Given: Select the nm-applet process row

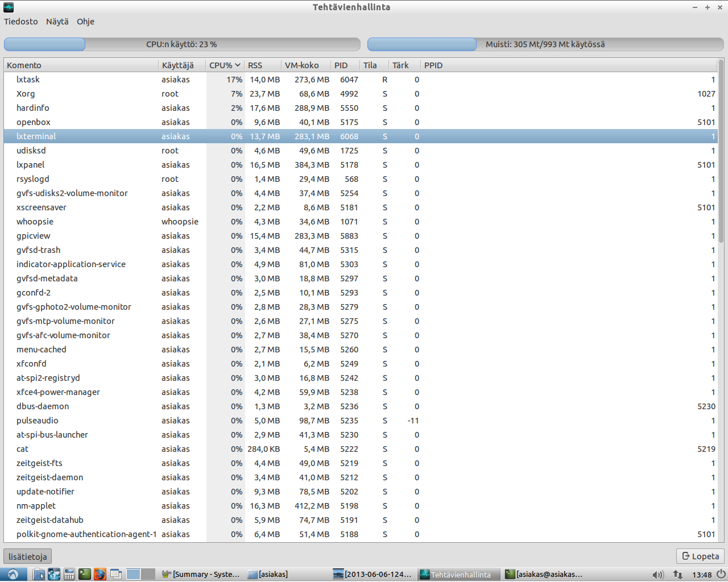Looking at the screenshot, I should coord(361,506).
